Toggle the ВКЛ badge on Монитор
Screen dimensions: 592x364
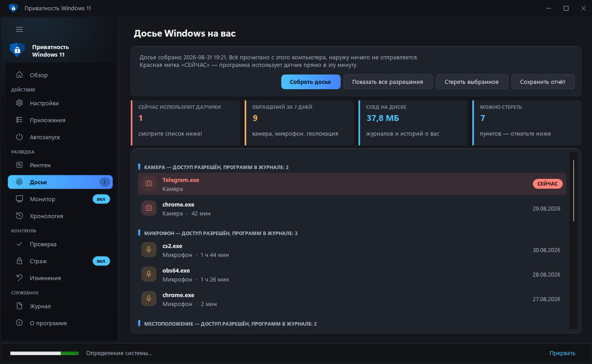tap(101, 199)
